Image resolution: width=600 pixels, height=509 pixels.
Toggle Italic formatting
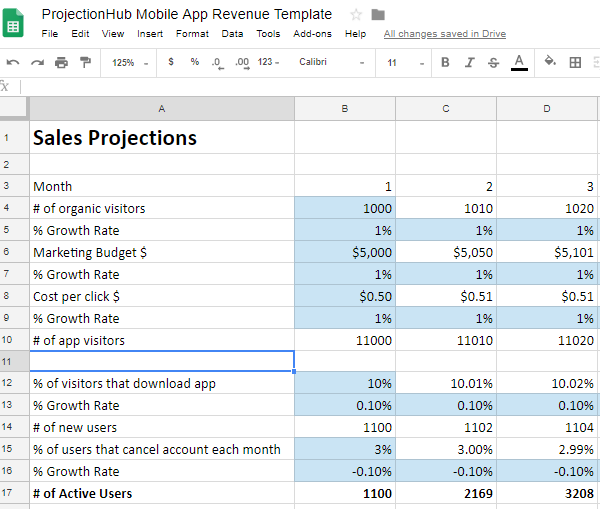(x=470, y=62)
